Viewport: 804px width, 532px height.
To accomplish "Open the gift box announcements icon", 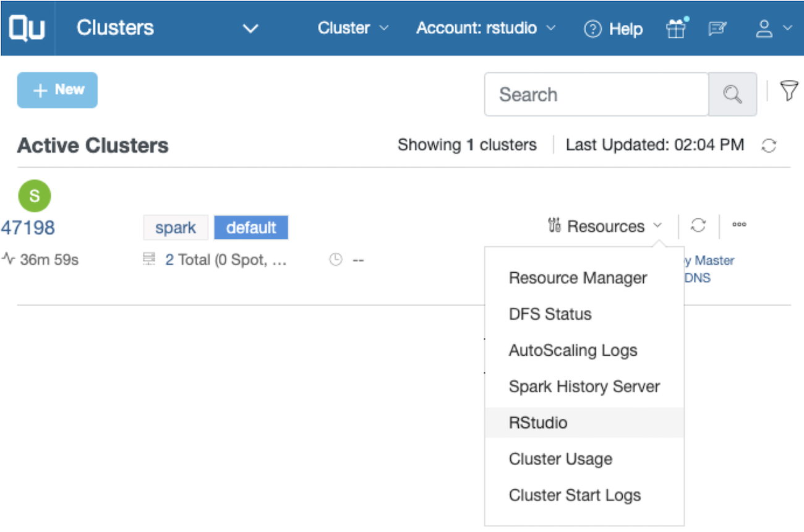I will [677, 28].
